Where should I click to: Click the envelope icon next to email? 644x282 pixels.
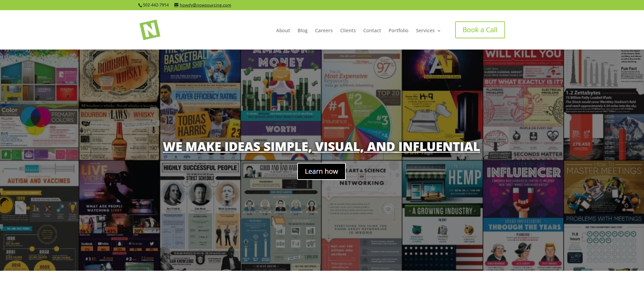176,5
